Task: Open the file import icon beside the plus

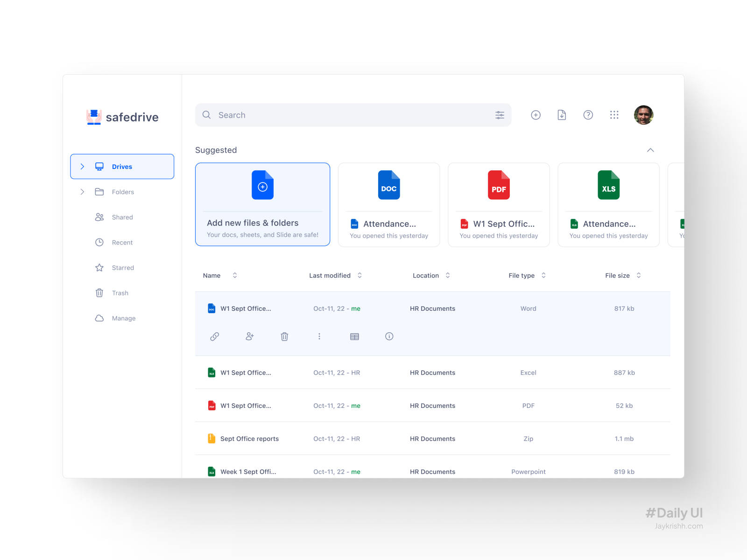Action: [562, 115]
